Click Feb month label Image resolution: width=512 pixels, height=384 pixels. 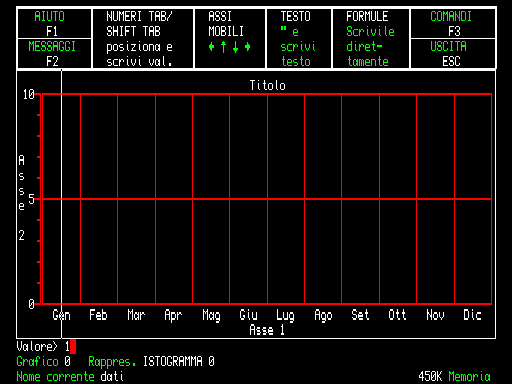pyautogui.click(x=98, y=315)
